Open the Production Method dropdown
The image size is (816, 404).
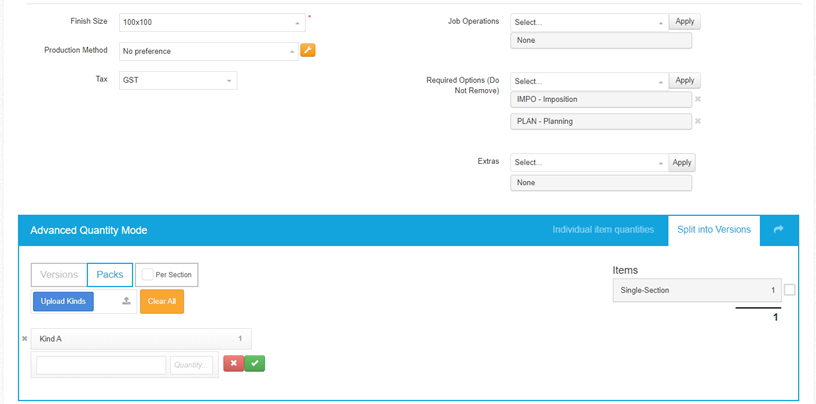coord(209,51)
